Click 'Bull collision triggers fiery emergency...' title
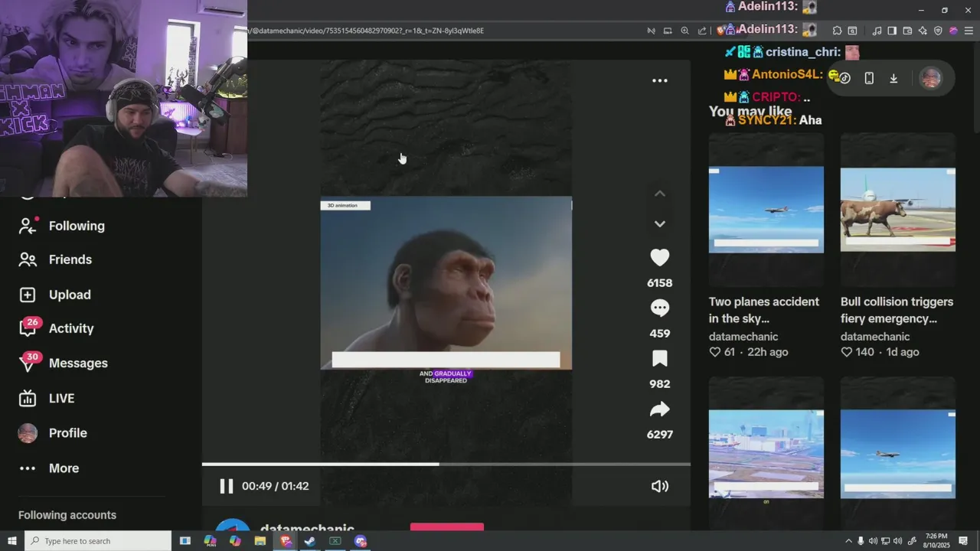The image size is (980, 551). pyautogui.click(x=897, y=310)
